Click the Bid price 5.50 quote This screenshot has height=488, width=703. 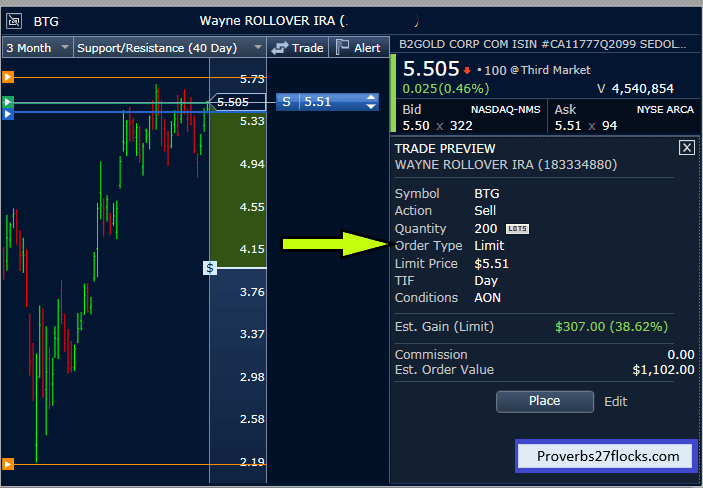(x=414, y=125)
